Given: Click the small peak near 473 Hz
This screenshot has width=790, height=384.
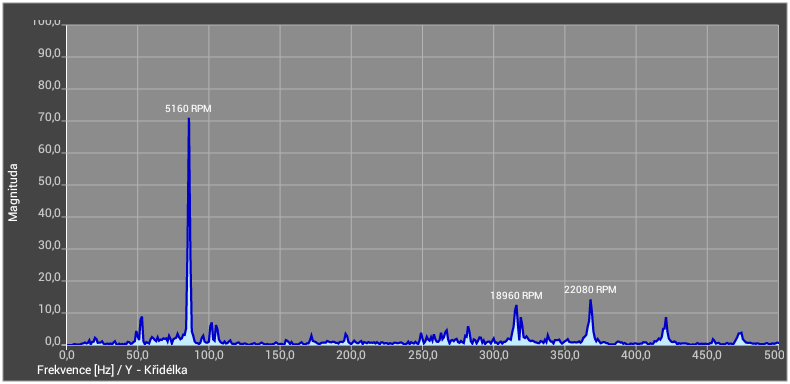Looking at the screenshot, I should [740, 334].
